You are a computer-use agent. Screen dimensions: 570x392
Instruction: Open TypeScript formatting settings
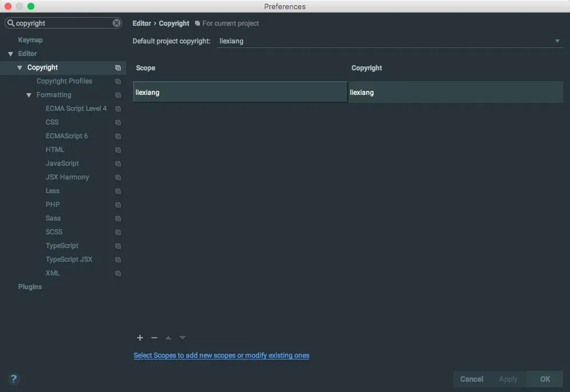coord(62,246)
